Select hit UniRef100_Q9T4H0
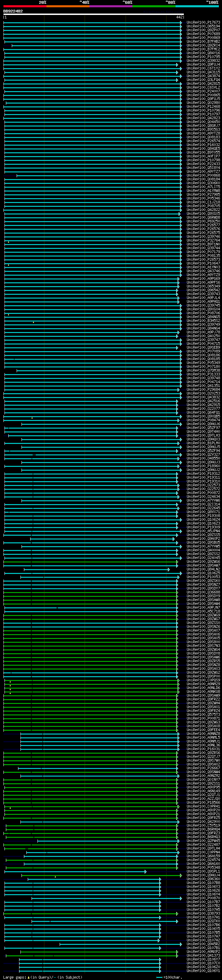The height and width of the screenshot is (980, 222). 203,431
